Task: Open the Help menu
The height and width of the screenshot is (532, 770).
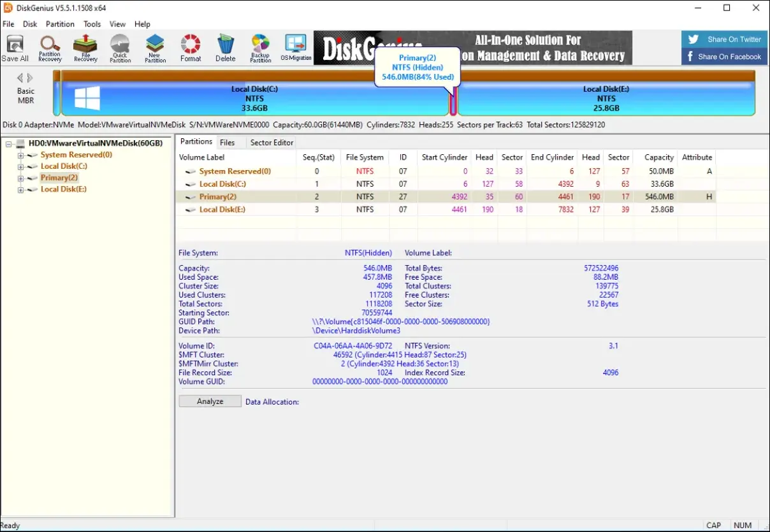Action: (142, 24)
